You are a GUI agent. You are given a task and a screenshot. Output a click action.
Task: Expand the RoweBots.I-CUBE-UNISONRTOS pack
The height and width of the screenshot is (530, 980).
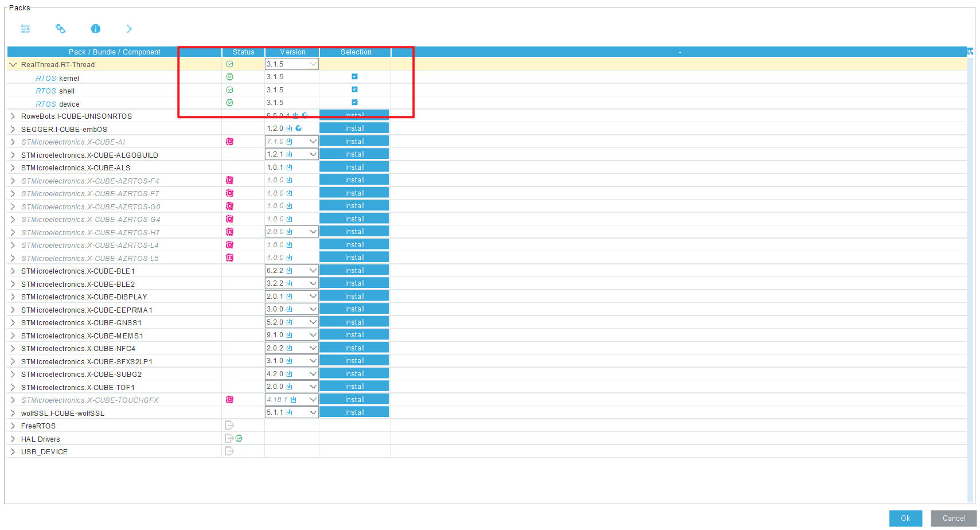point(13,116)
